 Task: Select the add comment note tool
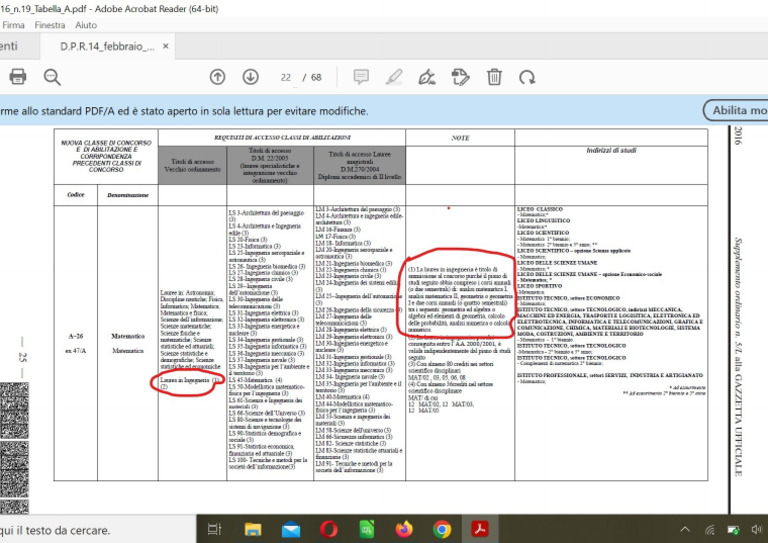pos(361,77)
